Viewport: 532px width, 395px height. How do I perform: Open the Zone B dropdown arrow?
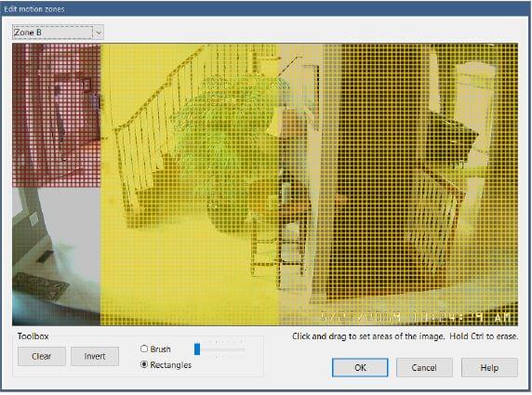(99, 33)
